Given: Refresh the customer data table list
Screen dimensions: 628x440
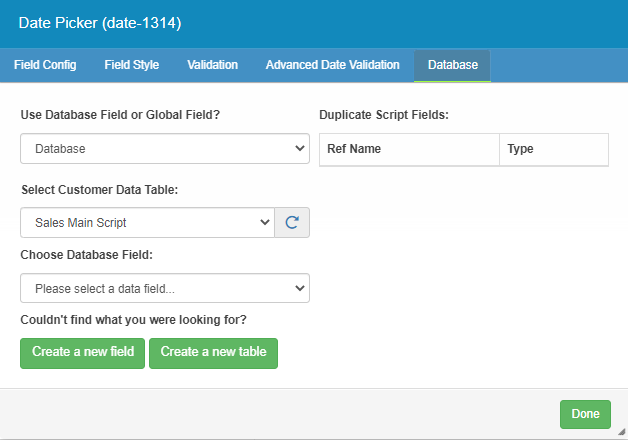Looking at the screenshot, I should (292, 223).
